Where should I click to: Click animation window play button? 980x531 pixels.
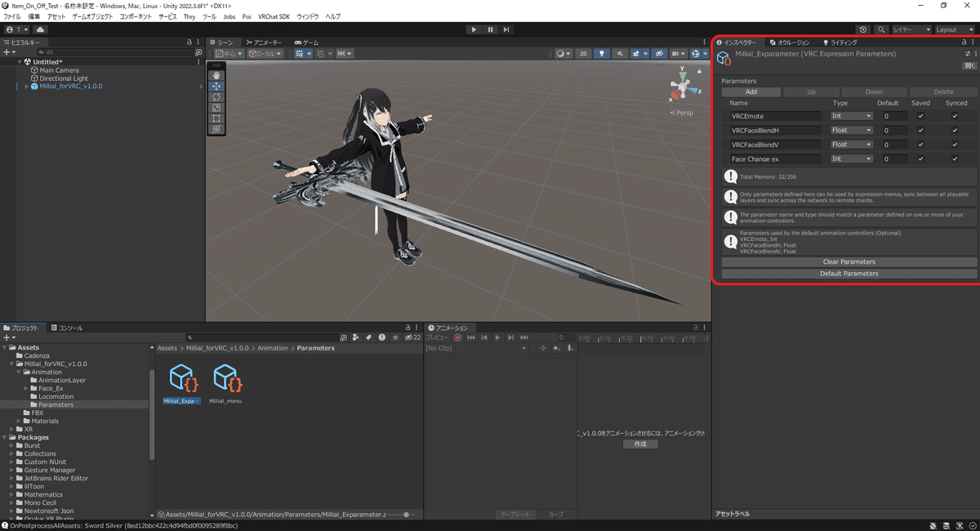[x=497, y=337]
